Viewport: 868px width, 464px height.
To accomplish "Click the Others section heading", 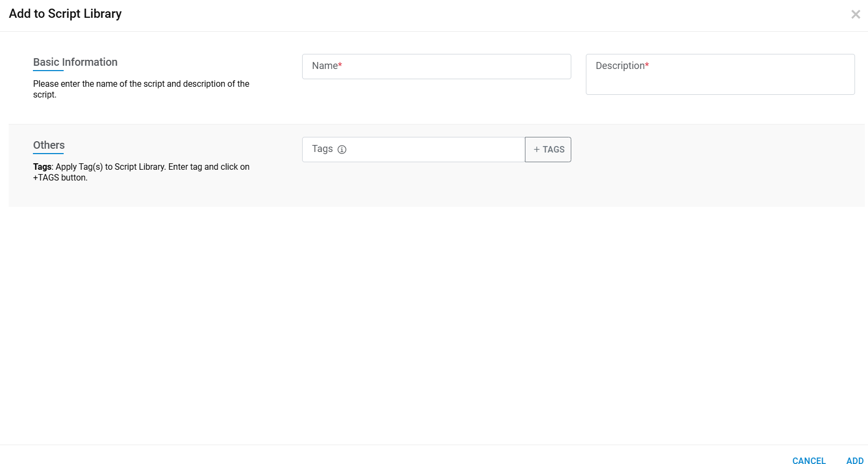I will click(49, 145).
